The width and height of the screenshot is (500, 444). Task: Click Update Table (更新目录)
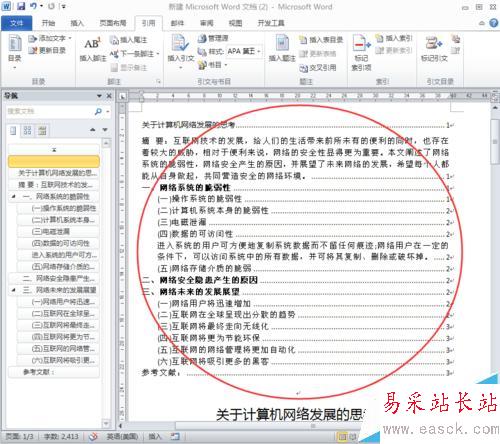[x=47, y=50]
